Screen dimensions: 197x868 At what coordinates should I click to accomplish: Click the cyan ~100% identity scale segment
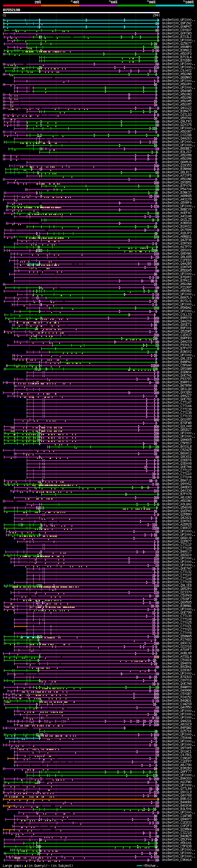coord(175,6)
